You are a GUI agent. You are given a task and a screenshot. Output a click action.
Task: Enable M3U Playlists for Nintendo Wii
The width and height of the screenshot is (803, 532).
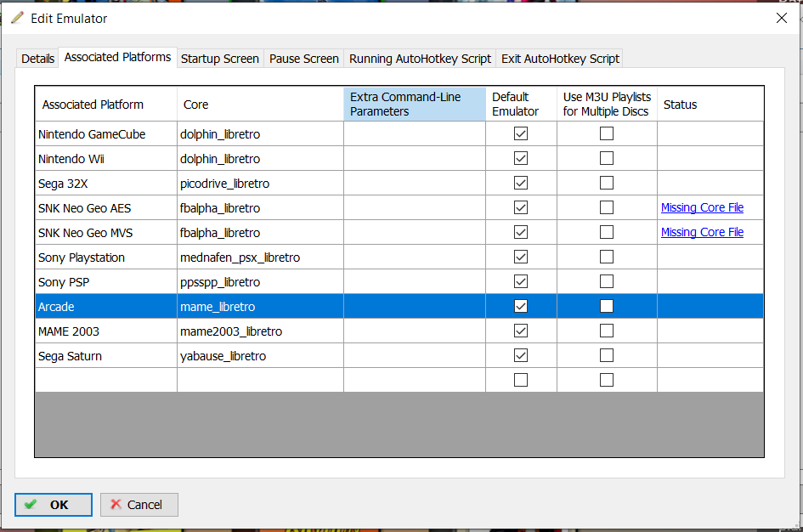[607, 158]
